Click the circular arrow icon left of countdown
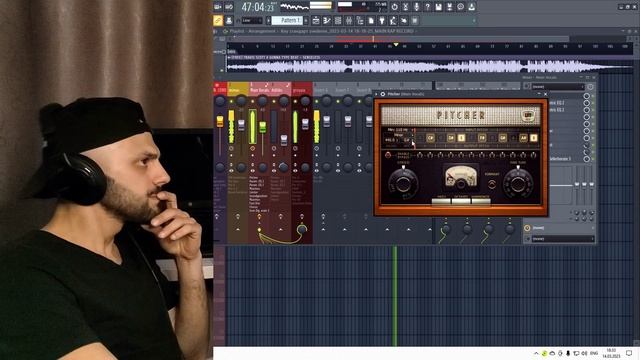Image resolution: width=640 pixels, height=360 pixels. coord(394,7)
